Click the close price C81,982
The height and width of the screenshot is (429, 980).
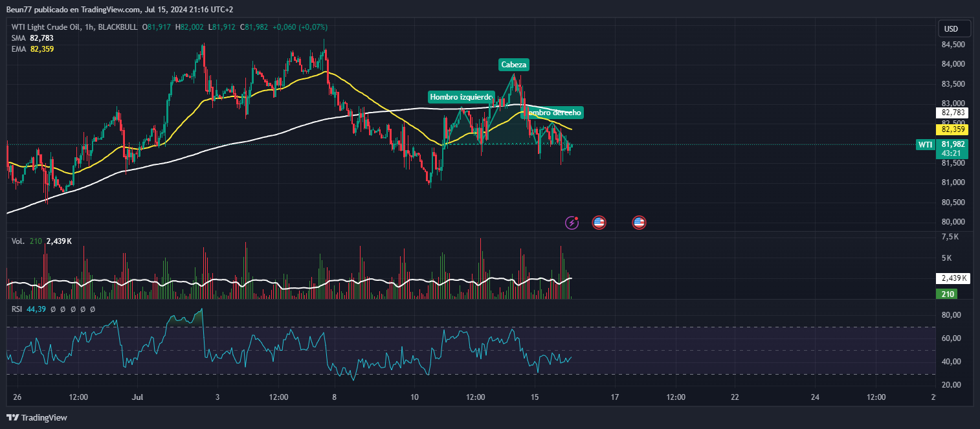pyautogui.click(x=254, y=27)
